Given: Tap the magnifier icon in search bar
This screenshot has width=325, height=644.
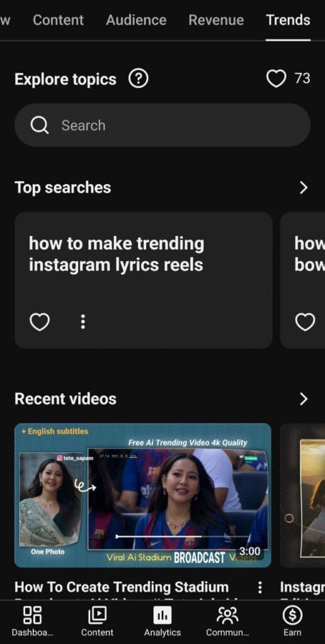Looking at the screenshot, I should (x=40, y=125).
